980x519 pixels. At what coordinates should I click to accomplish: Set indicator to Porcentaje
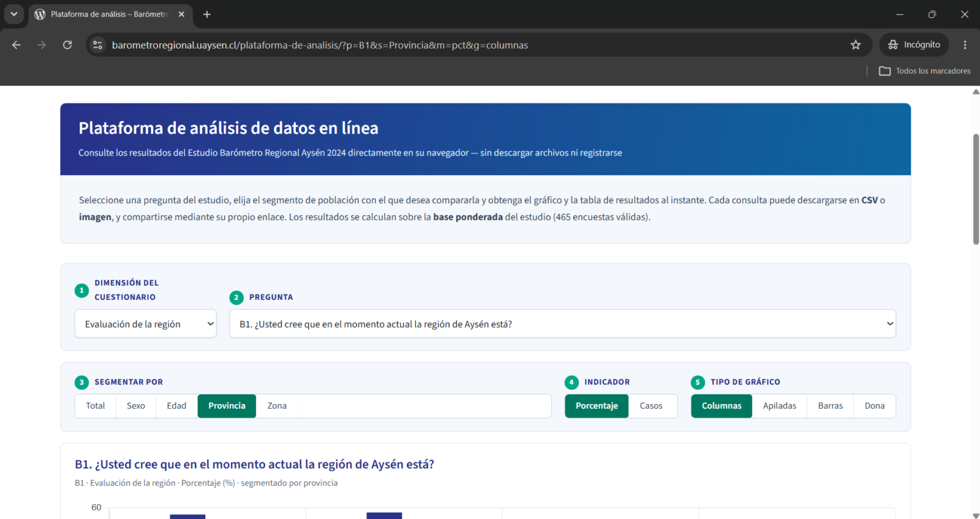point(597,406)
